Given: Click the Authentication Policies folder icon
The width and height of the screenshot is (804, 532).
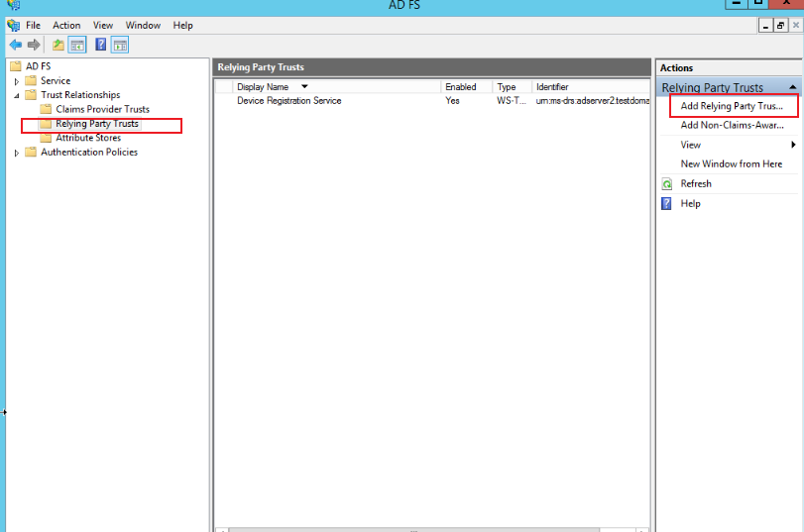Looking at the screenshot, I should pyautogui.click(x=31, y=153).
